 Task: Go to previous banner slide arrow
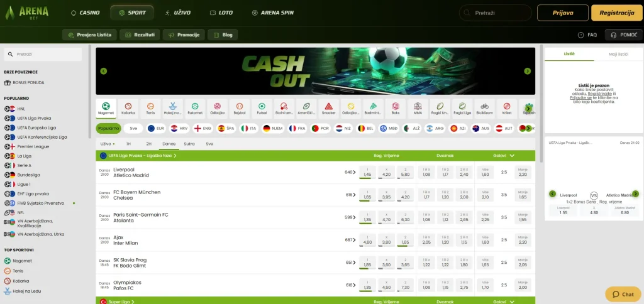(x=104, y=71)
